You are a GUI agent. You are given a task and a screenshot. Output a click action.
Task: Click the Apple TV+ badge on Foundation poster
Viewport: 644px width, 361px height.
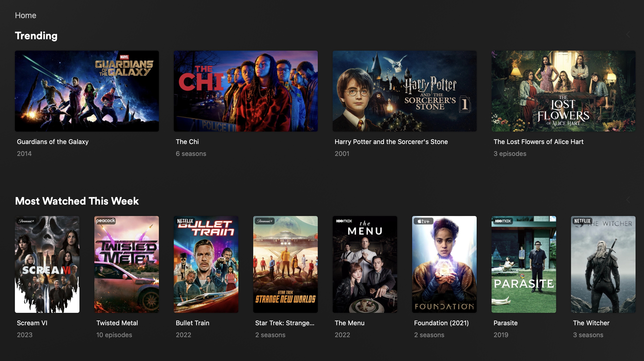pyautogui.click(x=424, y=221)
